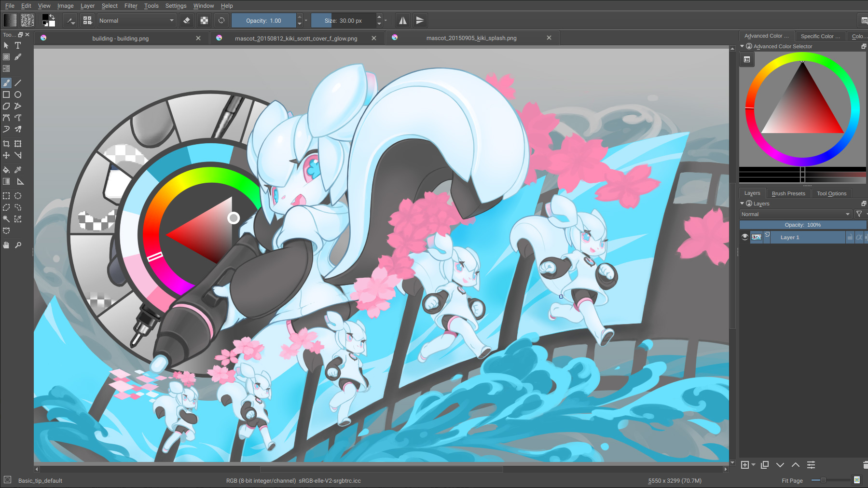Toggle horizontal mirror on the canvas
The height and width of the screenshot is (488, 868).
coord(403,20)
